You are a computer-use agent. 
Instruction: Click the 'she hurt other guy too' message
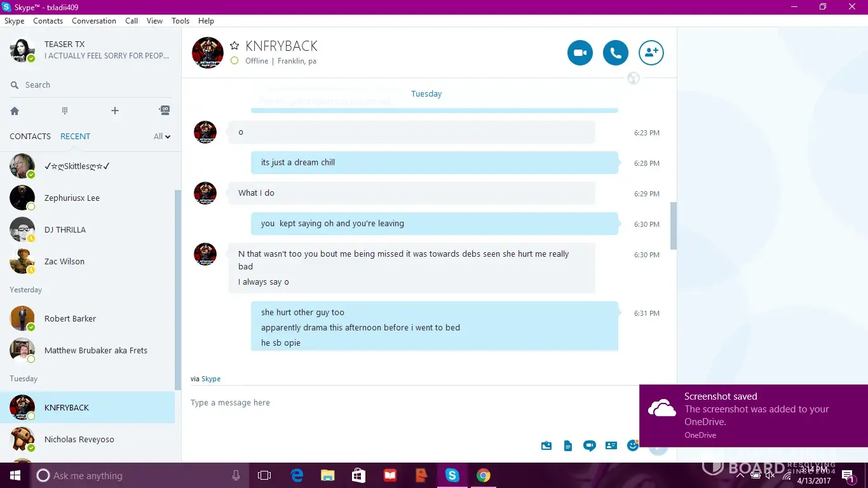tap(302, 313)
